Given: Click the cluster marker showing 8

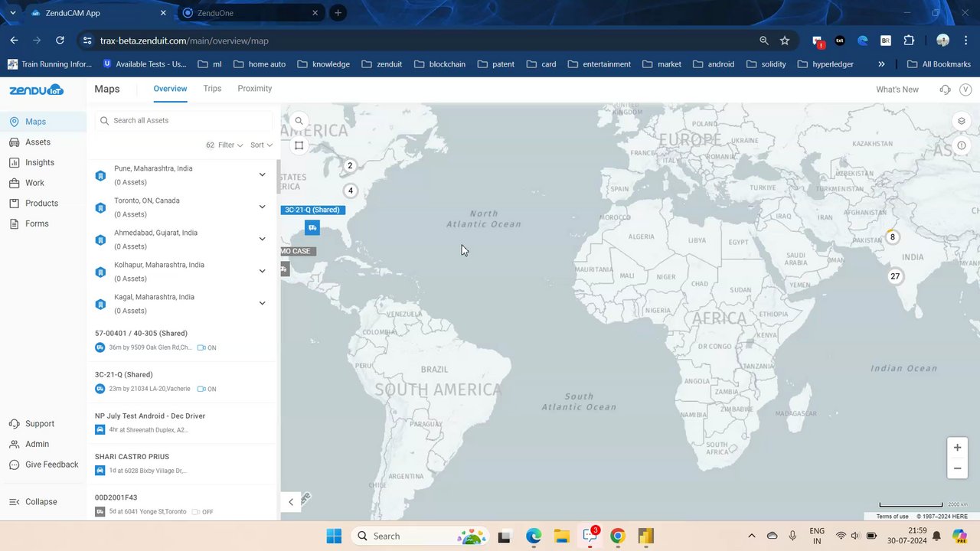Looking at the screenshot, I should 892,237.
